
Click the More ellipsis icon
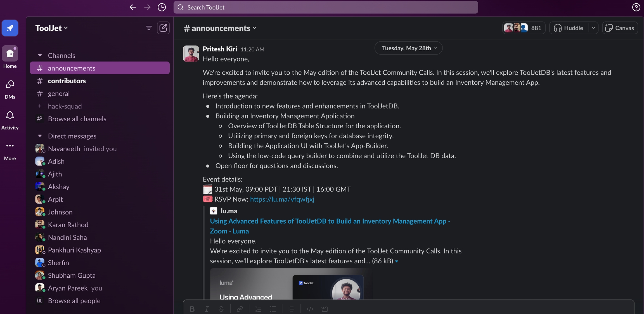click(x=10, y=146)
